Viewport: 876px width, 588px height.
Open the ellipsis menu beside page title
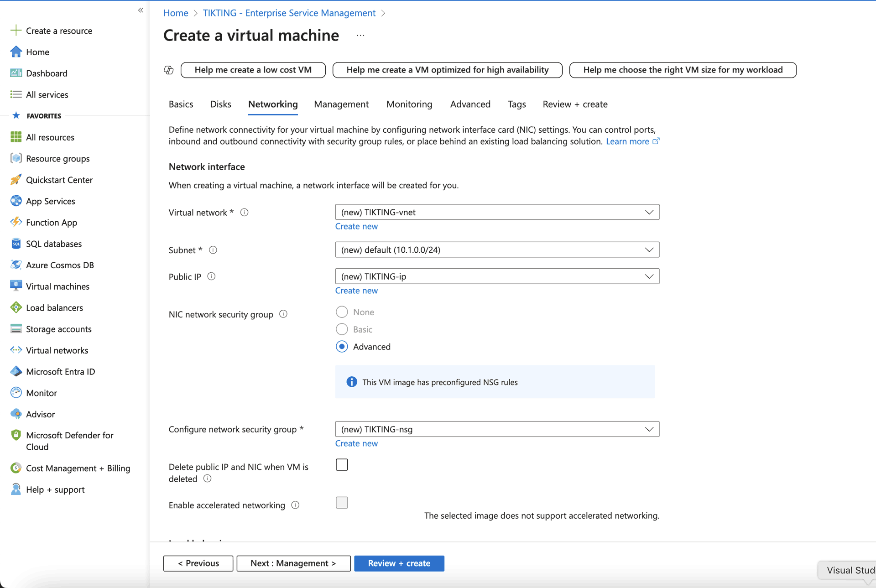pos(360,35)
